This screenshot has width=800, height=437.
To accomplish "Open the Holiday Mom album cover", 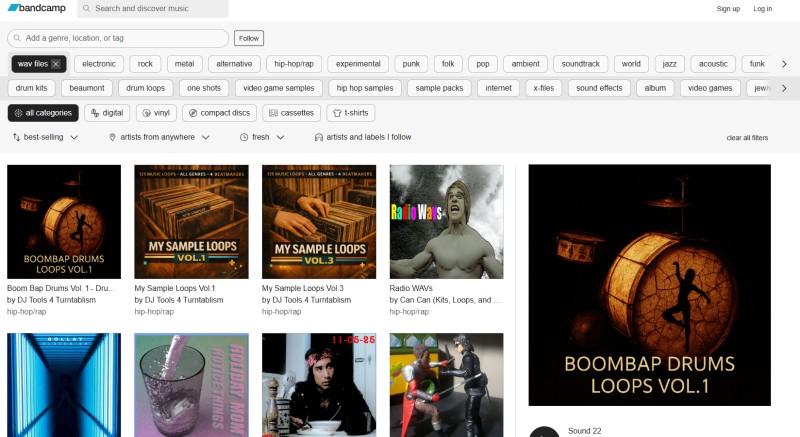I will pyautogui.click(x=191, y=385).
